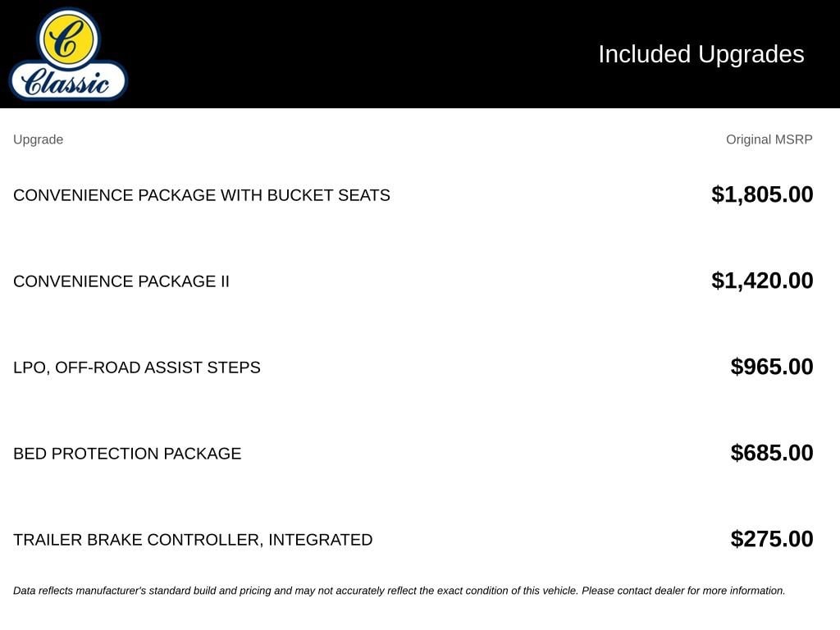The height and width of the screenshot is (630, 840).
Task: Click the $1,805.00 price
Action: (762, 194)
